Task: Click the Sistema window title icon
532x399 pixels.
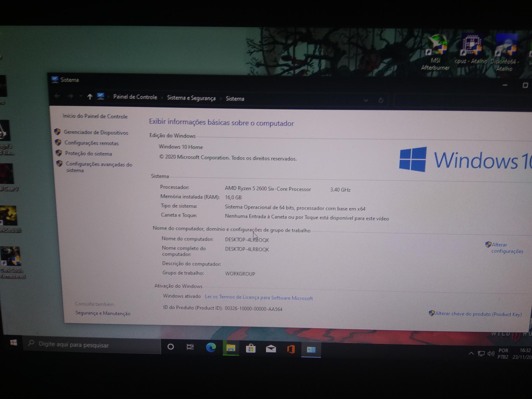Action: pyautogui.click(x=55, y=79)
